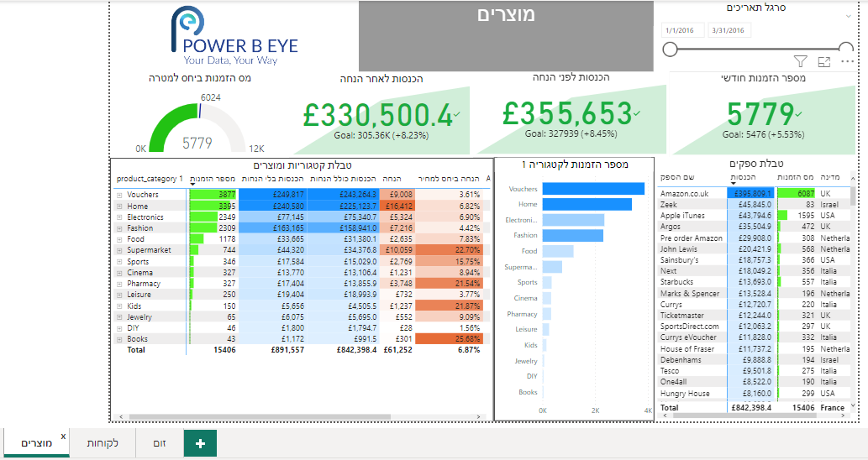This screenshot has height=460, width=868.
Task: Click the right handle of date slider
Action: click(x=846, y=50)
